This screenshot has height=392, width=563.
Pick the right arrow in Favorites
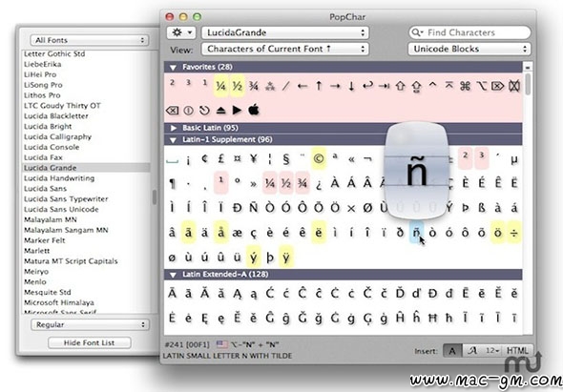(335, 86)
